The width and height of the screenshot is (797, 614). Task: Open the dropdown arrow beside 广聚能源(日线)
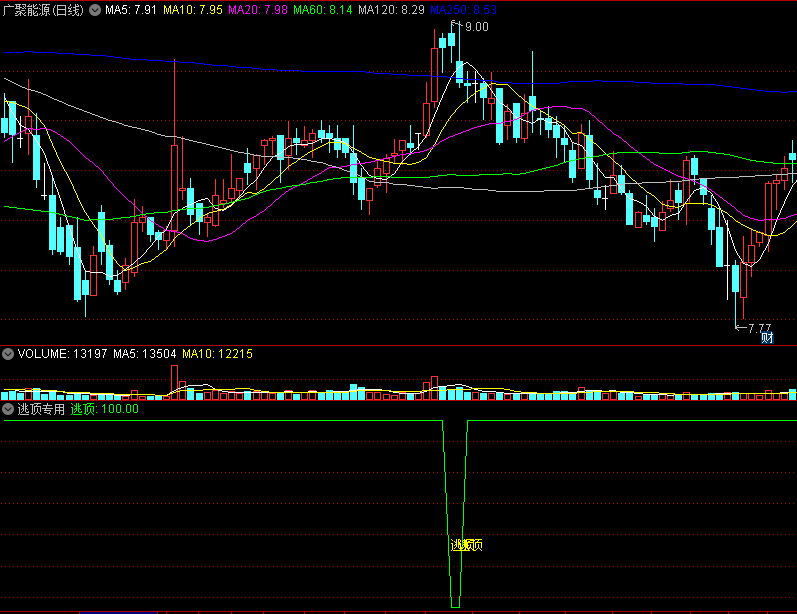click(x=95, y=10)
